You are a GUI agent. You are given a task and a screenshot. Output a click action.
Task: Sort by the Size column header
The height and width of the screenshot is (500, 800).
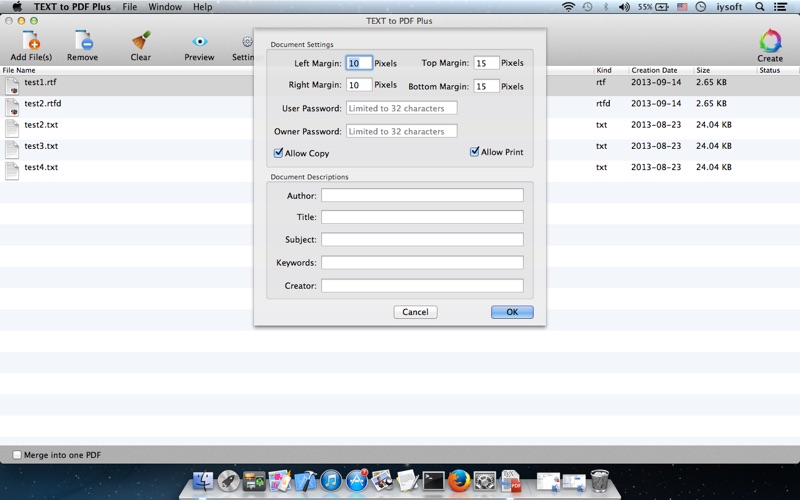[x=703, y=70]
